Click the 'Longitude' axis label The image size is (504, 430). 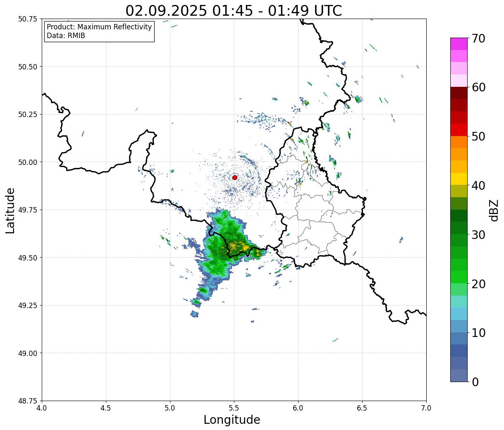232,420
